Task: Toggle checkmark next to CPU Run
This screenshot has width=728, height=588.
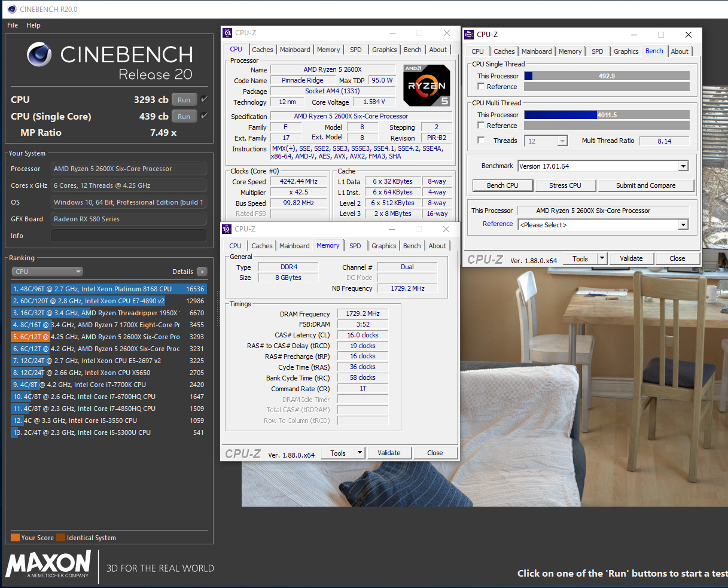Action: pyautogui.click(x=205, y=99)
